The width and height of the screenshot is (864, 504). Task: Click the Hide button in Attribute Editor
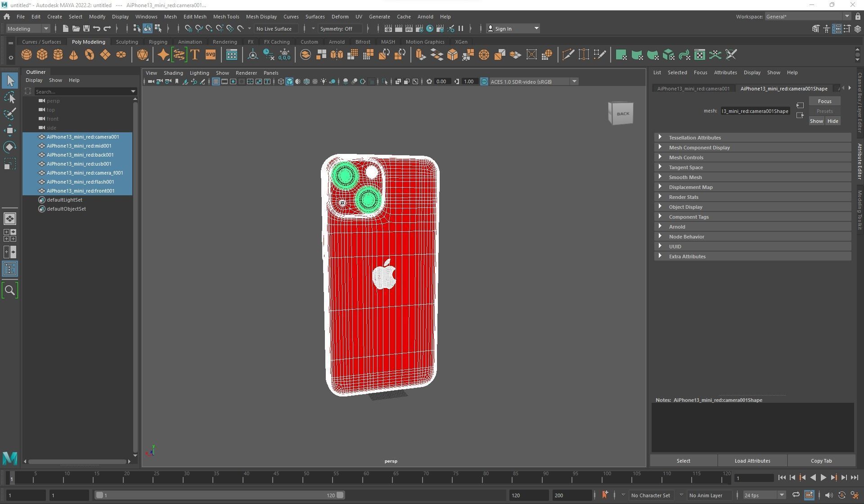click(832, 121)
